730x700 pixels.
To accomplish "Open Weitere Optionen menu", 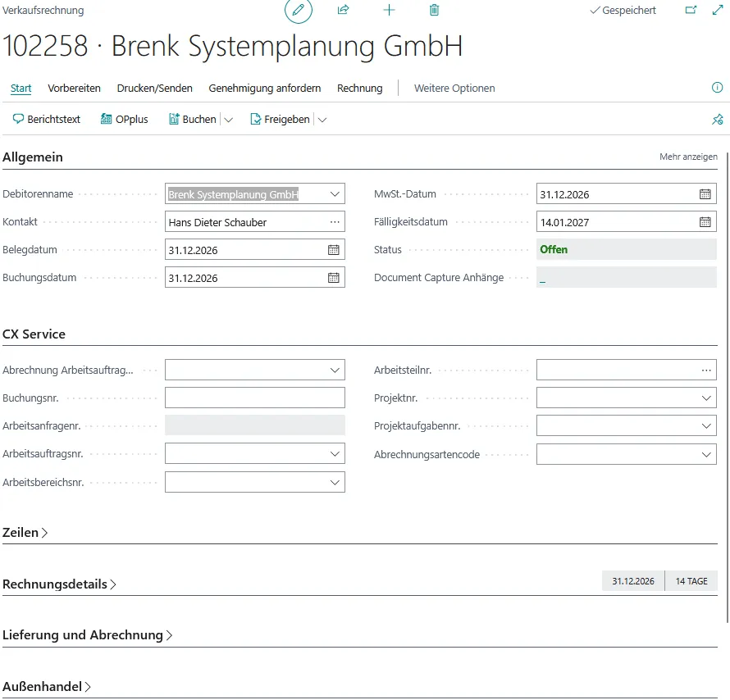I will point(454,88).
